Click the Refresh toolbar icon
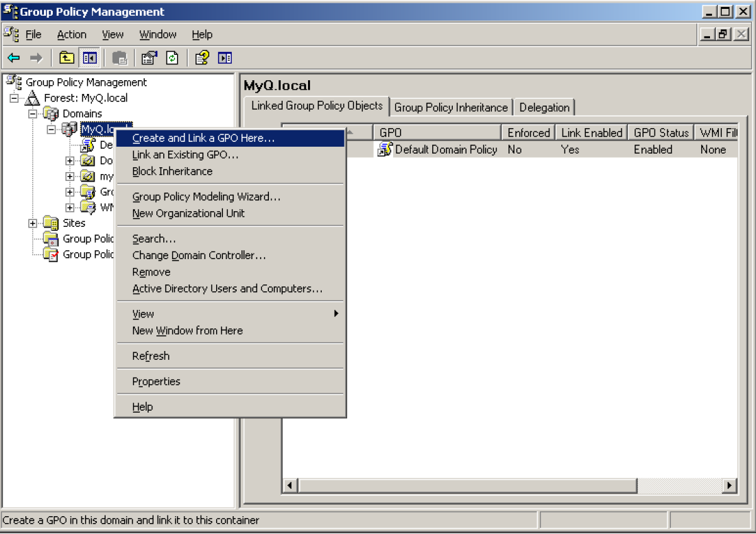Image resolution: width=756 pixels, height=534 pixels. (x=173, y=58)
